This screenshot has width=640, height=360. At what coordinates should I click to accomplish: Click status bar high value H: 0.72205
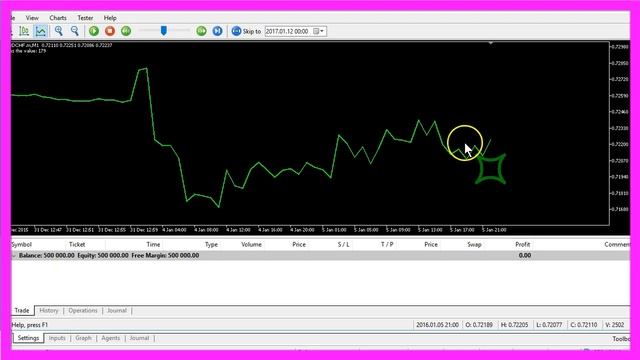click(514, 325)
